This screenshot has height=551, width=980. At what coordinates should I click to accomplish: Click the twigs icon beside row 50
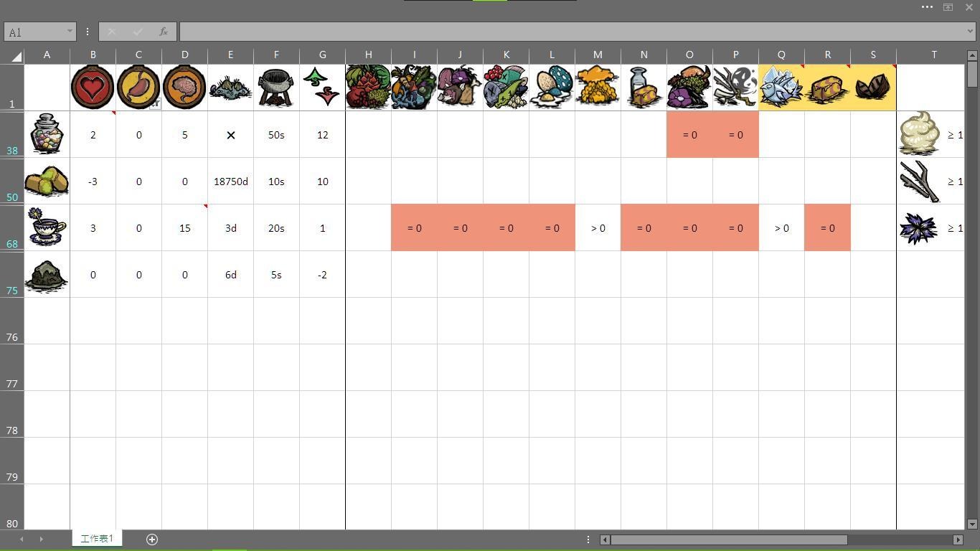[x=920, y=181]
